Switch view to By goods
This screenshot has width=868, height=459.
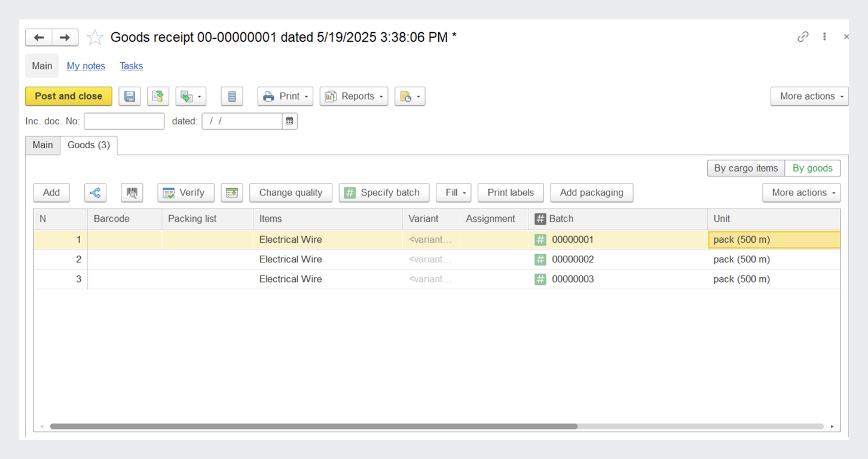812,169
